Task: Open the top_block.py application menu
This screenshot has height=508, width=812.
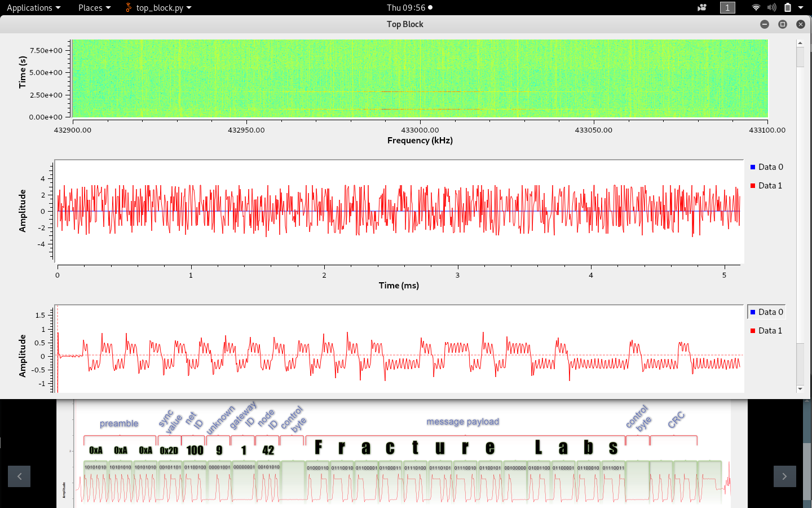Action: [158, 7]
